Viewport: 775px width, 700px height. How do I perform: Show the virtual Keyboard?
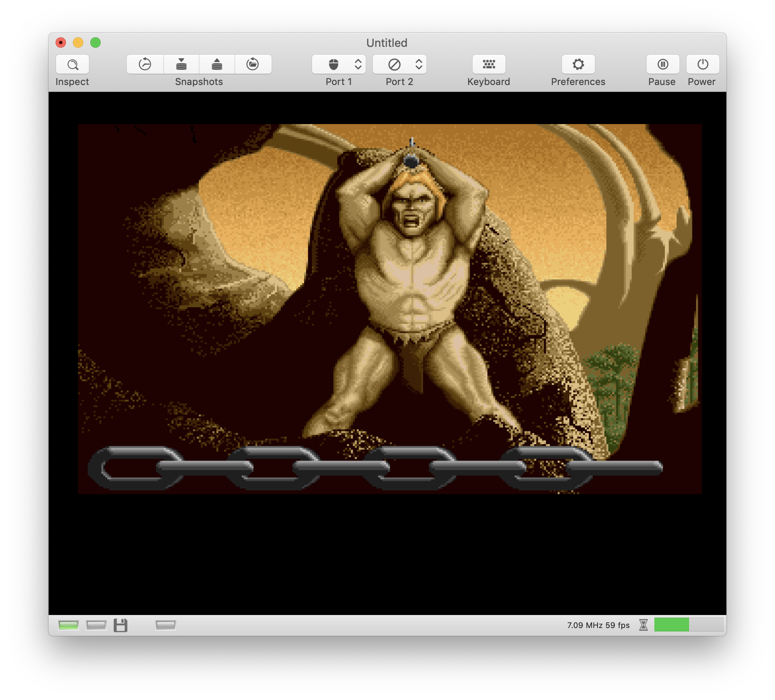[489, 65]
